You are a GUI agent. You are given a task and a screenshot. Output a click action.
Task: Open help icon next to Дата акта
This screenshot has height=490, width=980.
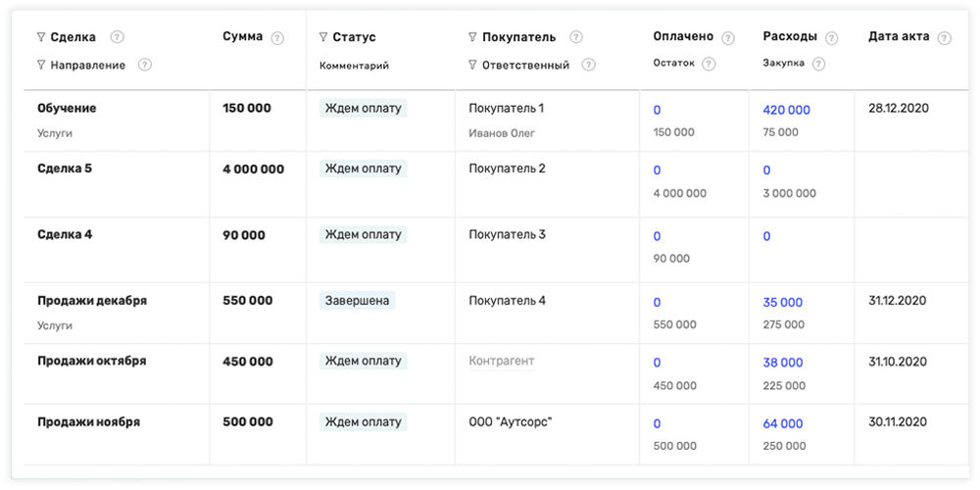[944, 38]
